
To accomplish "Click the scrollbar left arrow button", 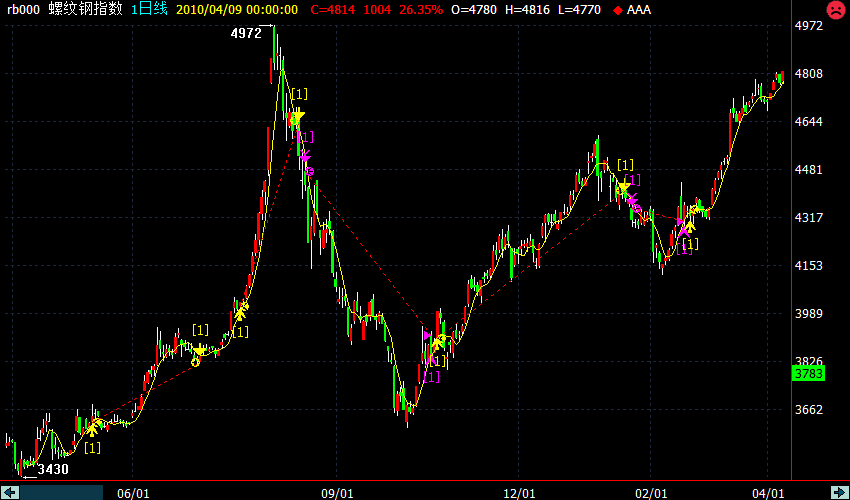I will pos(11,491).
